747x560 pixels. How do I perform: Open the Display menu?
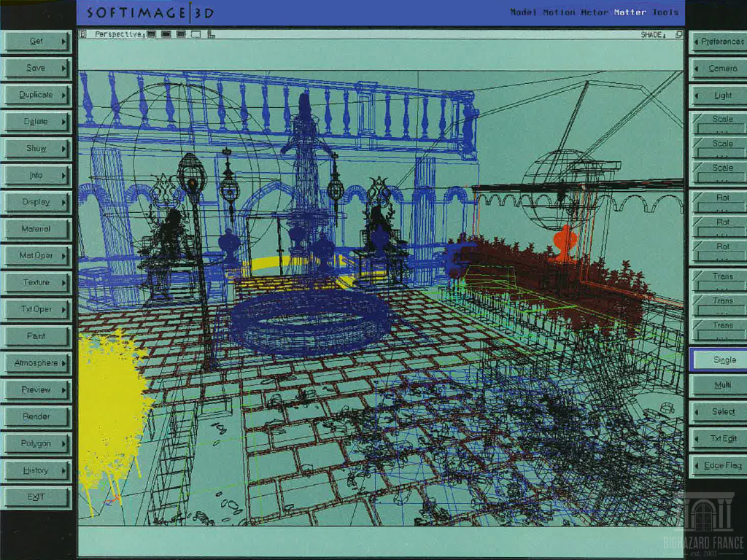[36, 202]
